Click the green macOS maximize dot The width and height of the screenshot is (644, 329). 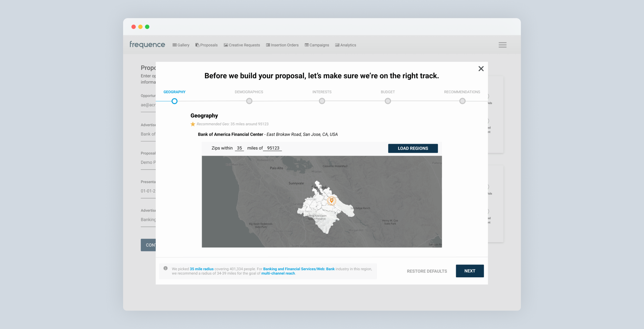[x=147, y=27]
